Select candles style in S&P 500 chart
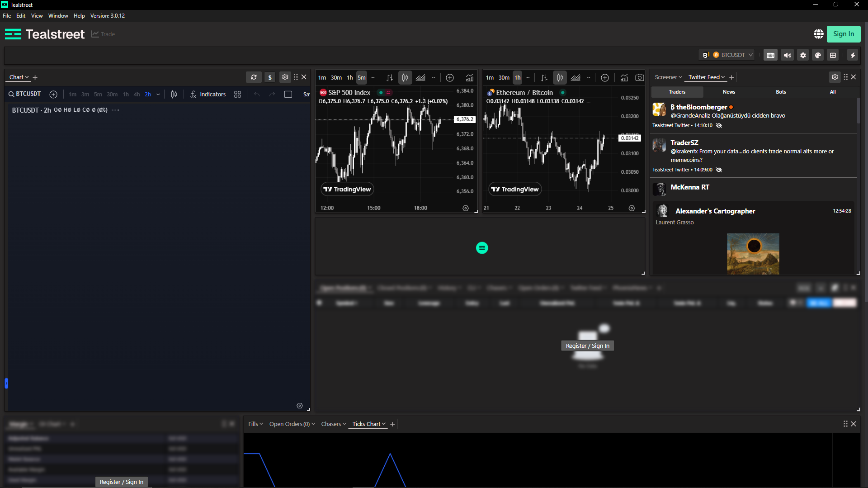 point(405,78)
